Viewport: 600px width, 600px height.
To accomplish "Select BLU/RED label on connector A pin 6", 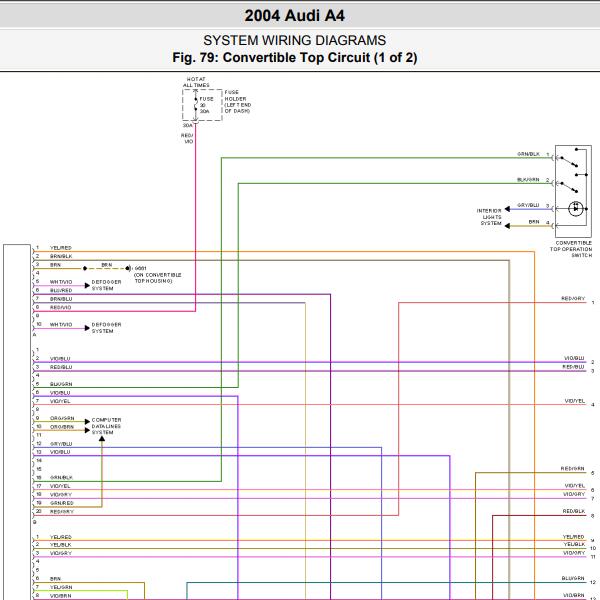I will click(61, 290).
